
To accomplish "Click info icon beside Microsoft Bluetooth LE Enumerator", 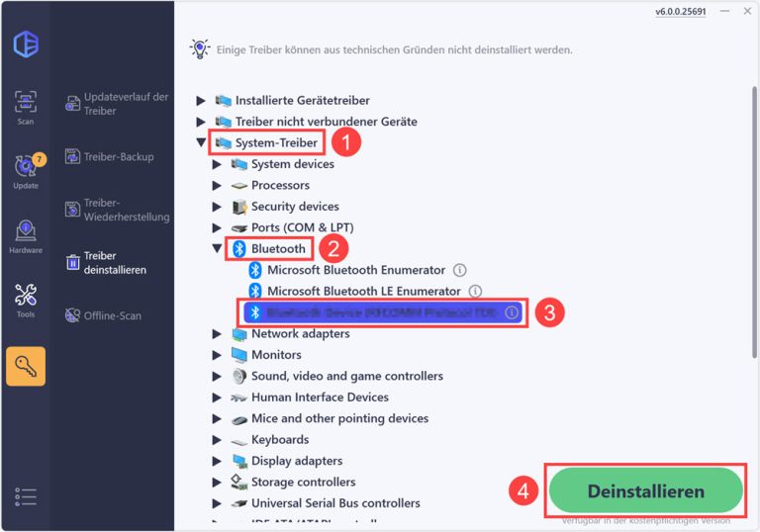I will point(475,292).
